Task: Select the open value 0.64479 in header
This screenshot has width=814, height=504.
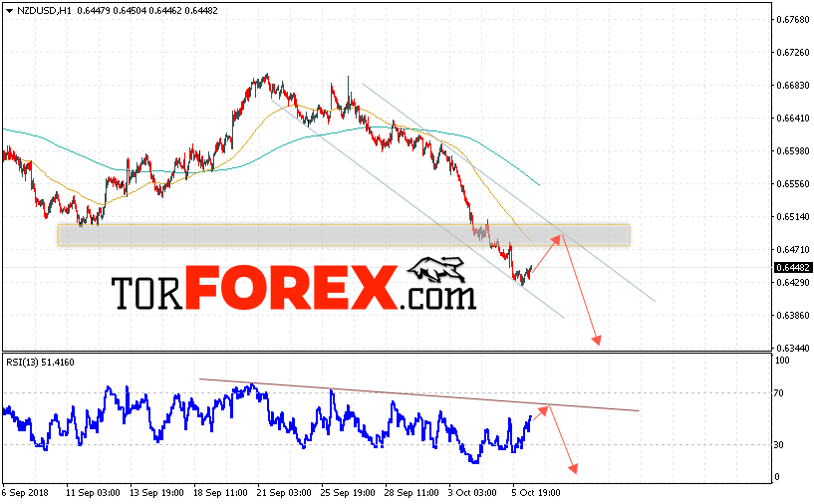Action: tap(94, 10)
